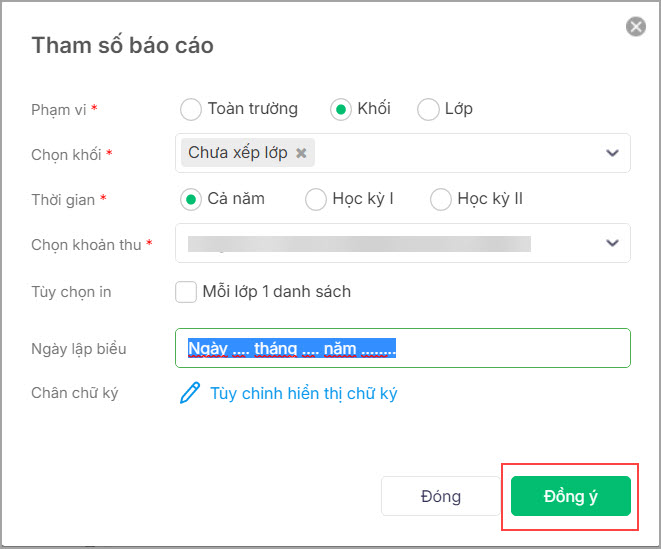Click the blurred Chọn khoản thu value
This screenshot has height=549, width=661.
pyautogui.click(x=360, y=243)
